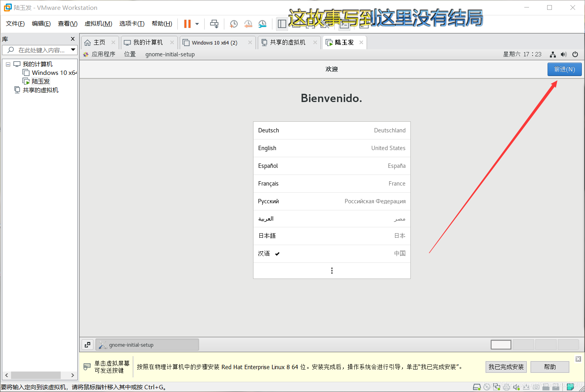The height and width of the screenshot is (392, 585).
Task: Click the blue 前进(N) button
Action: (x=565, y=69)
